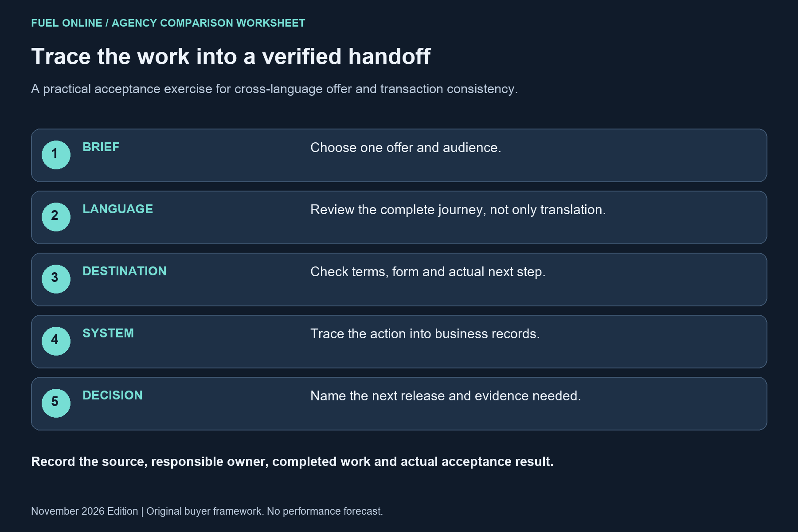The width and height of the screenshot is (798, 532).
Task: Click the step 2 number circle
Action: (56, 217)
